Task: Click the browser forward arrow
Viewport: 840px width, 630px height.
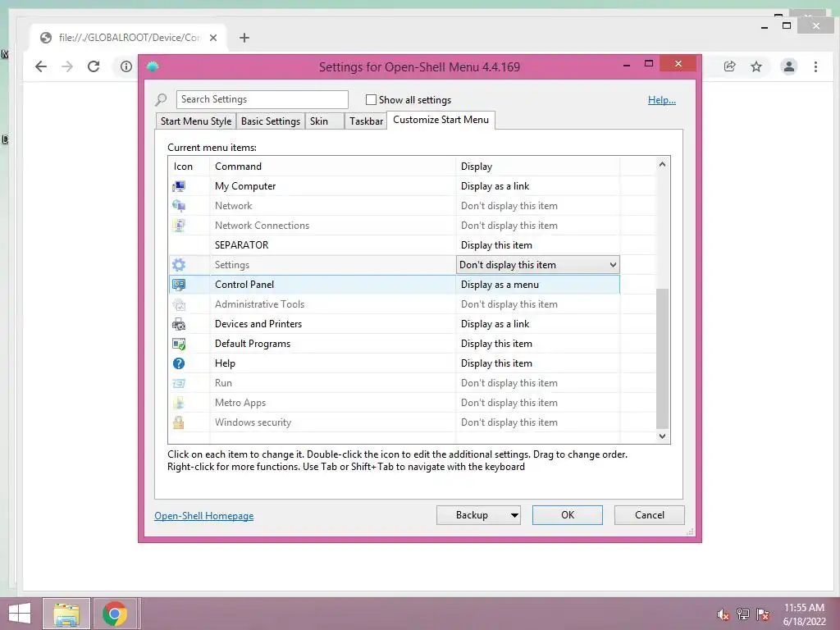Action: [x=67, y=66]
